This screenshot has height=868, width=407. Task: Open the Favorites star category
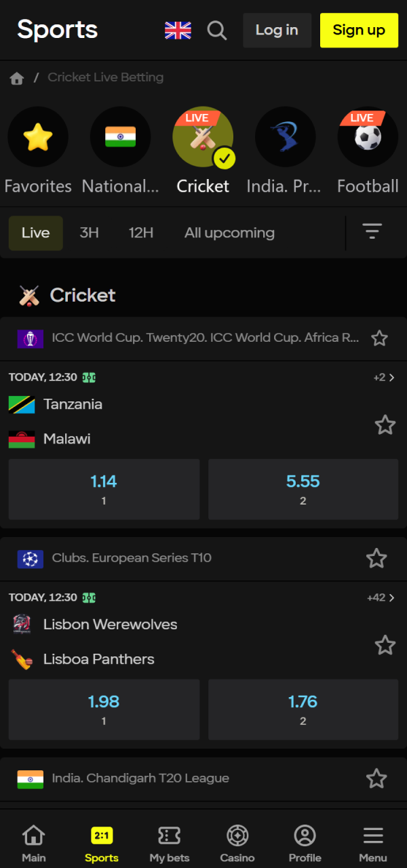coord(38,136)
